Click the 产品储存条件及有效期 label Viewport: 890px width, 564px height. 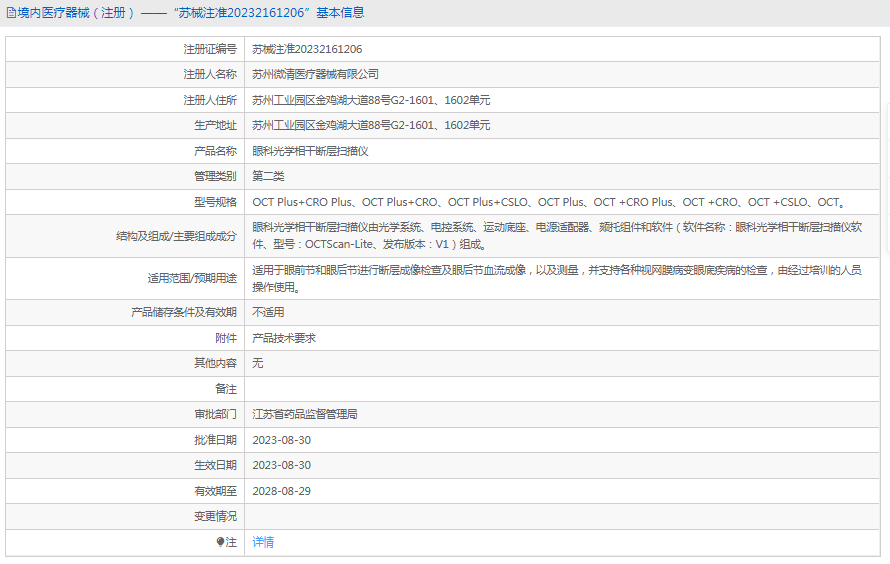click(x=184, y=313)
